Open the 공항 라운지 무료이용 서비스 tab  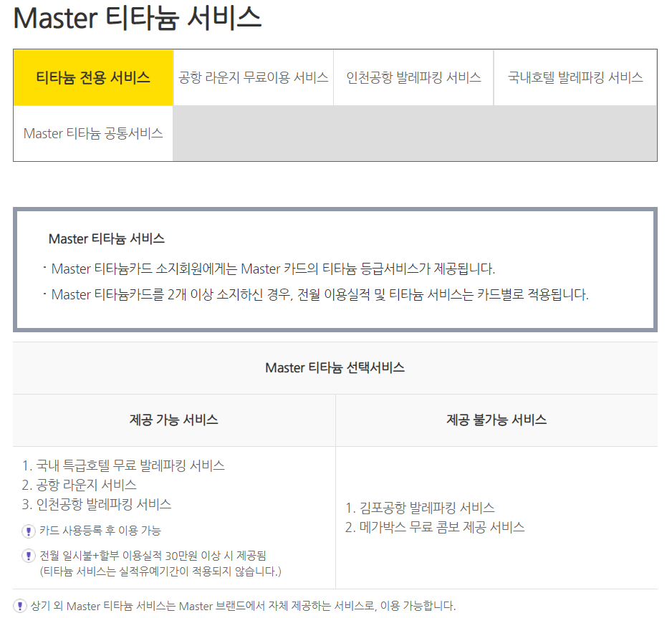point(254,77)
